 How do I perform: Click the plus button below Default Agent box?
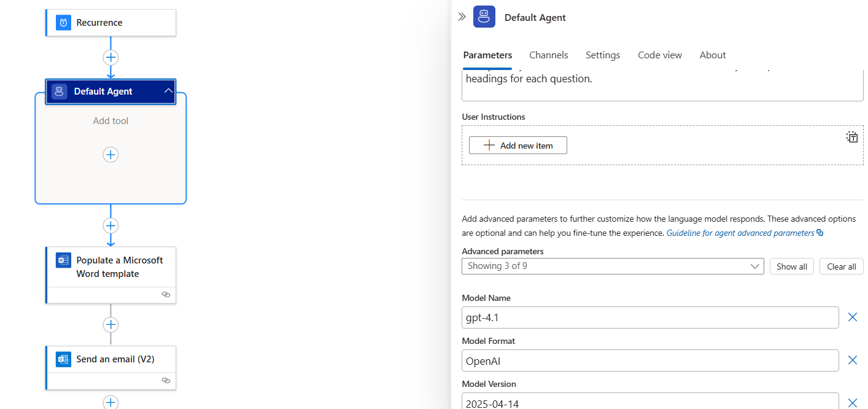point(110,225)
